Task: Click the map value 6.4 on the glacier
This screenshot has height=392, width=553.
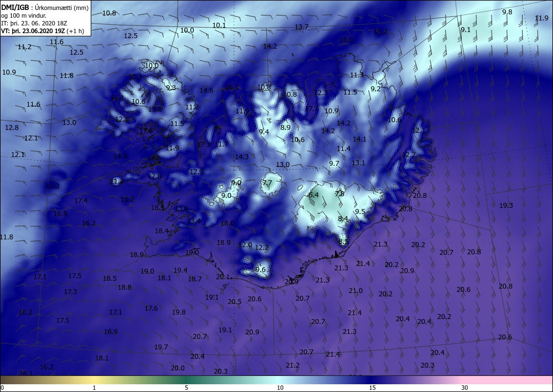Action: [314, 195]
